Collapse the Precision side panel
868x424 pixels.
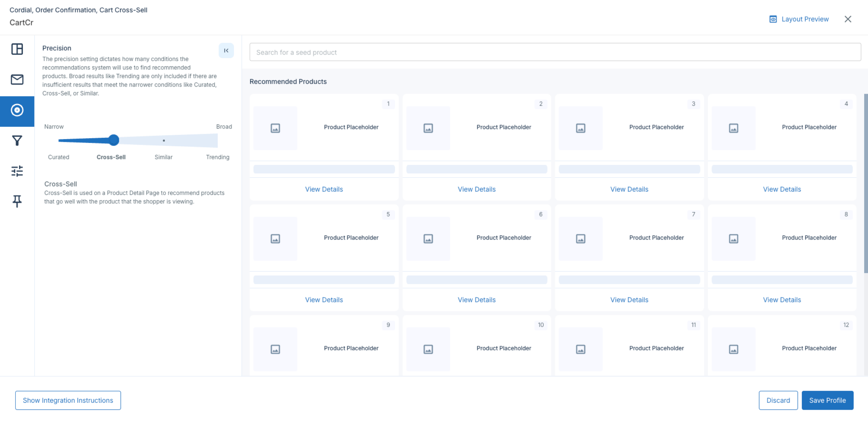[226, 50]
